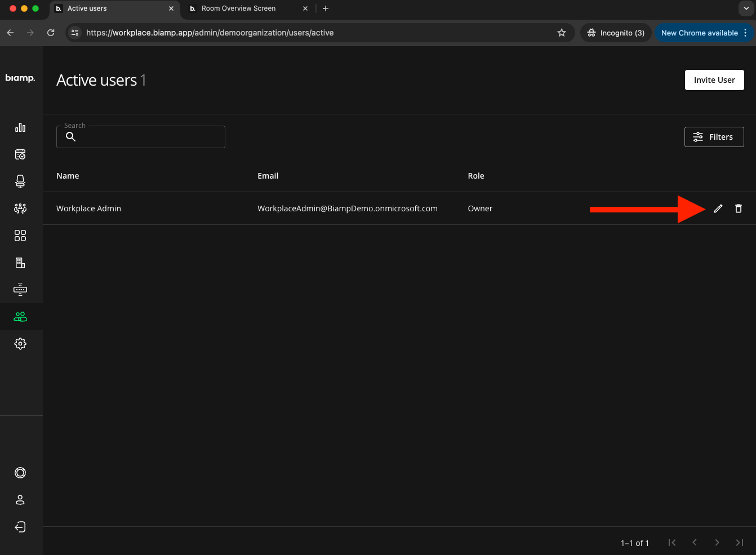Close the Active users tab

(171, 8)
